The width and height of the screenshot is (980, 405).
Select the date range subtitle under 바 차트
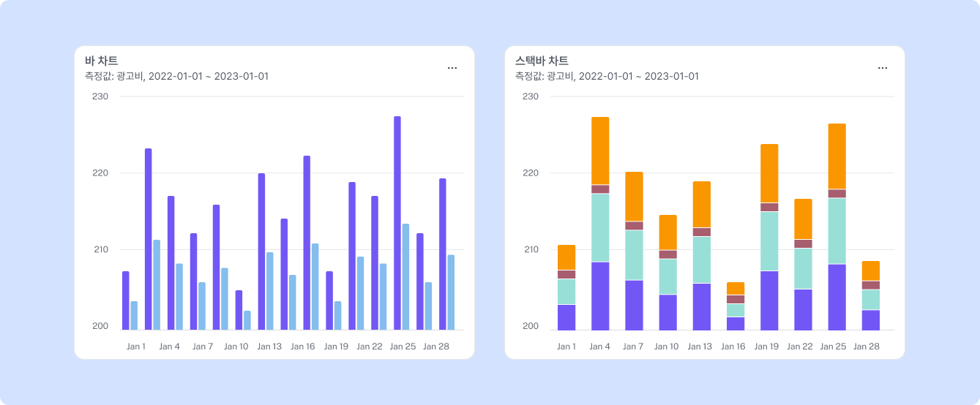tap(176, 76)
